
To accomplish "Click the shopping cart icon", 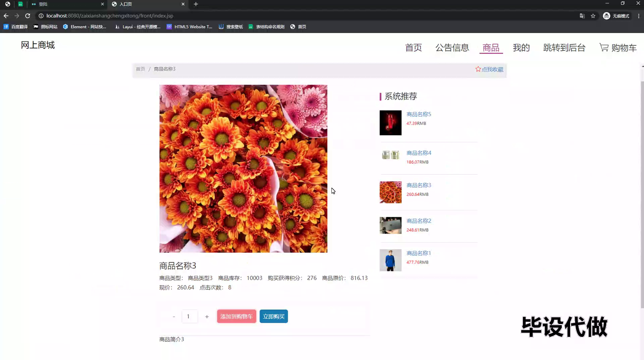I will click(x=604, y=47).
